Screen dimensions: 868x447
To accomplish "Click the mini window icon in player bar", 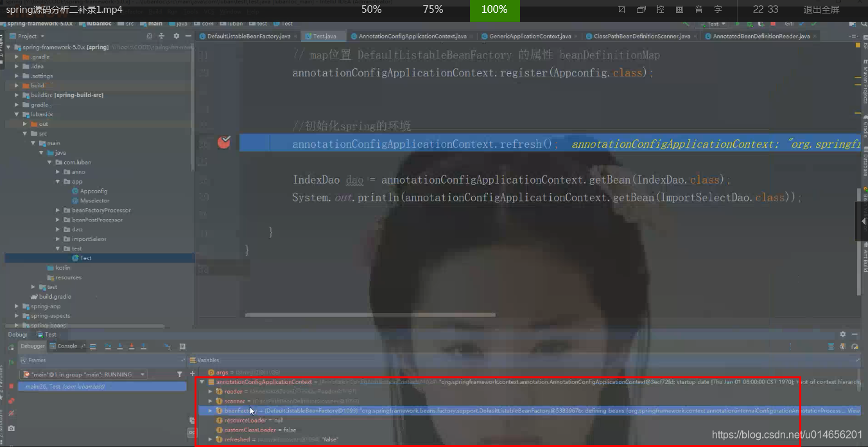I will [641, 10].
